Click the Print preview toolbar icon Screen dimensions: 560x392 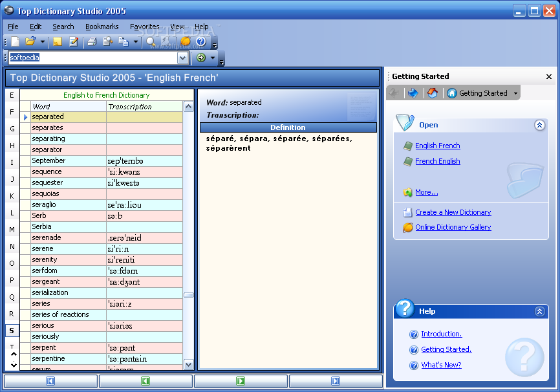pos(108,42)
